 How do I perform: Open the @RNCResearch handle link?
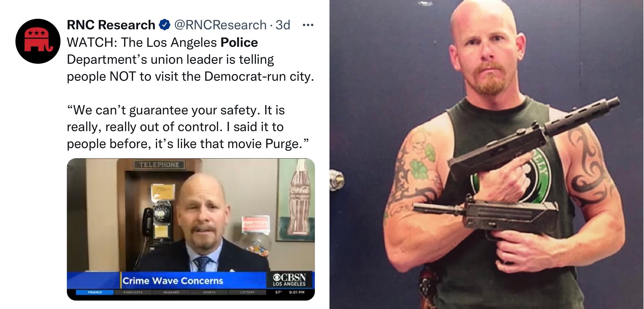(x=220, y=25)
